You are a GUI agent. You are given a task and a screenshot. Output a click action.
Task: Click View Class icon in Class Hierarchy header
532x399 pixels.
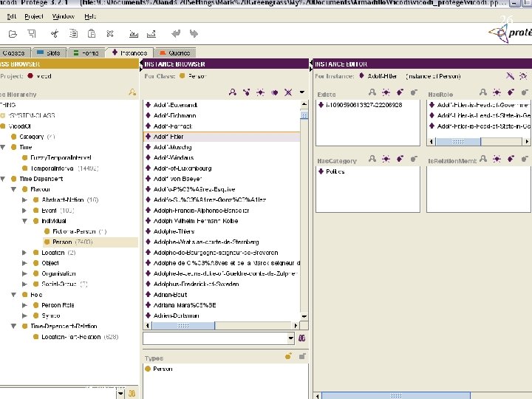[132, 92]
